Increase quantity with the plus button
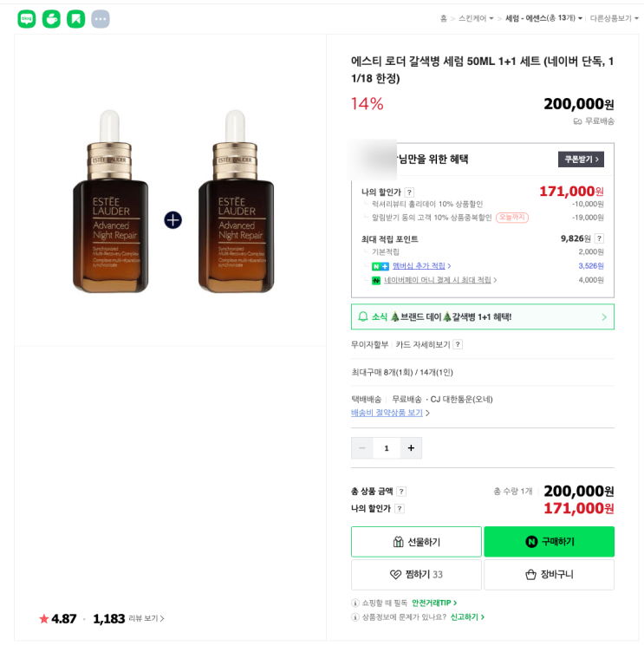 (x=411, y=448)
